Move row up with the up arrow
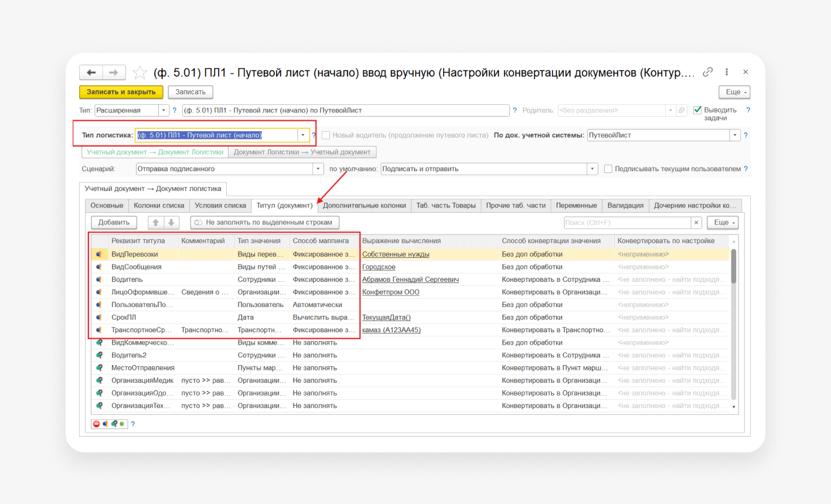Screen dimensions: 831x504 (x=156, y=223)
